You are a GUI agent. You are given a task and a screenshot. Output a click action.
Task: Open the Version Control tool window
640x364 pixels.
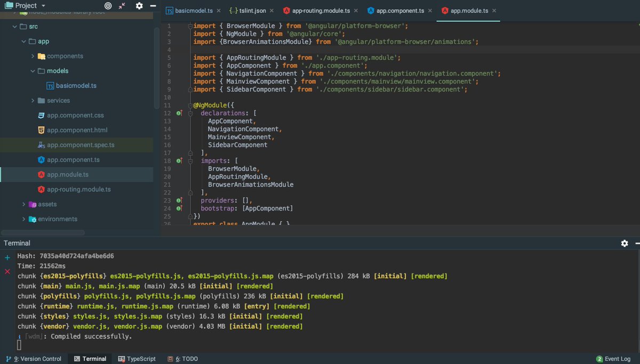[x=34, y=359]
